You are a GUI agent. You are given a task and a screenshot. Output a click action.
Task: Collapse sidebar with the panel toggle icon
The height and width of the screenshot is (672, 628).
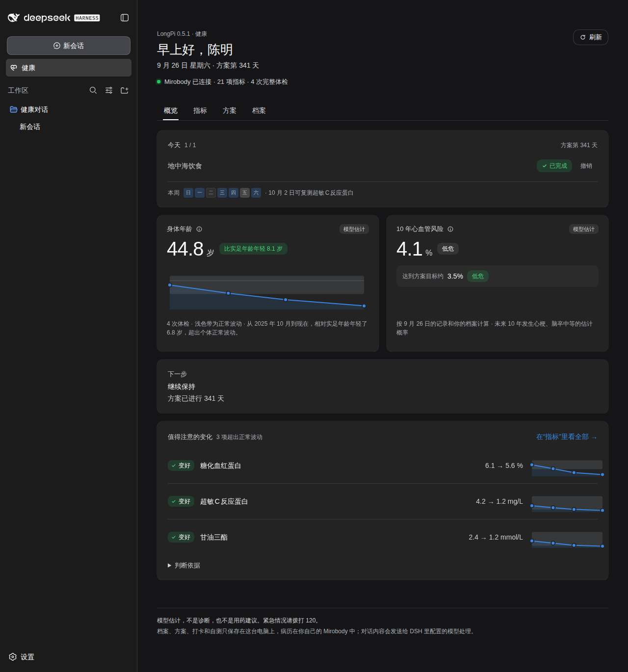(x=125, y=18)
